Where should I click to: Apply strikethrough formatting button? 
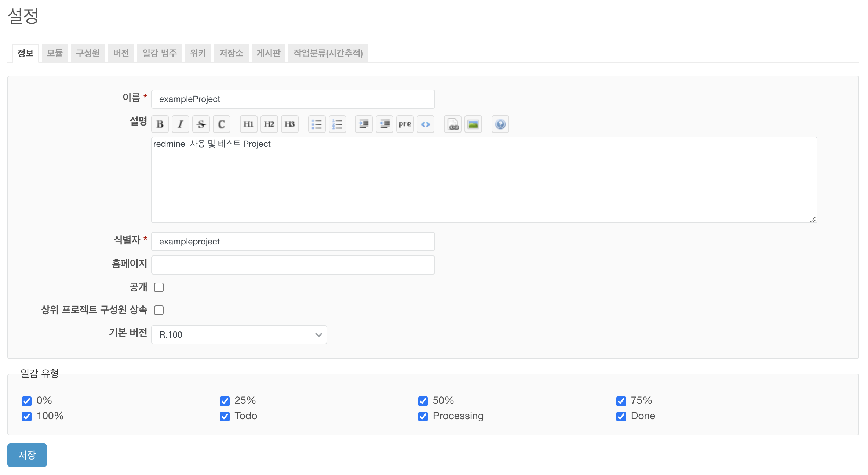[201, 124]
